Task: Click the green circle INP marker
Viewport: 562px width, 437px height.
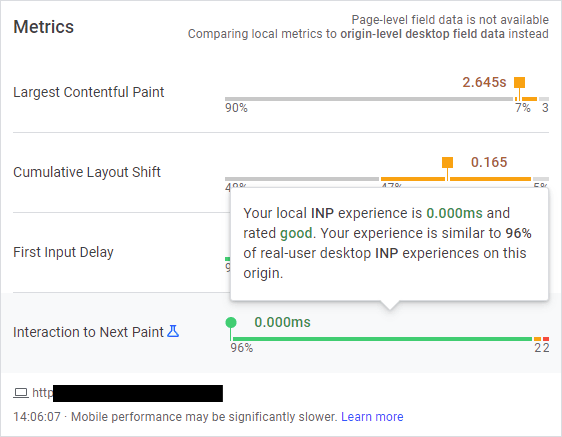Action: point(231,323)
